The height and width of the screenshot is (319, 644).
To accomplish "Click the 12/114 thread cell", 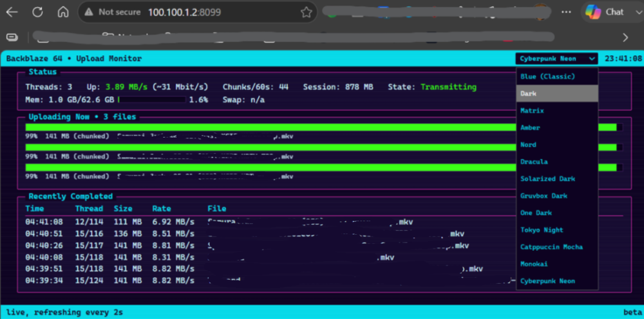I will coord(89,223).
